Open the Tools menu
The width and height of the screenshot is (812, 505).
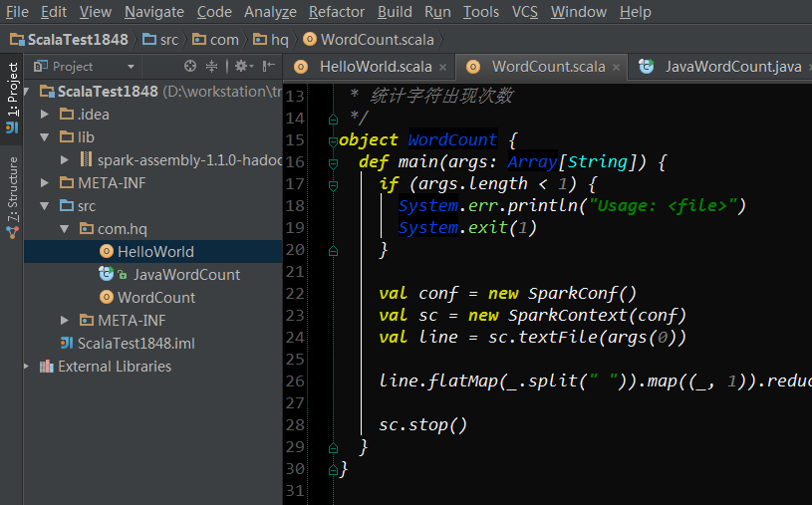pos(480,12)
